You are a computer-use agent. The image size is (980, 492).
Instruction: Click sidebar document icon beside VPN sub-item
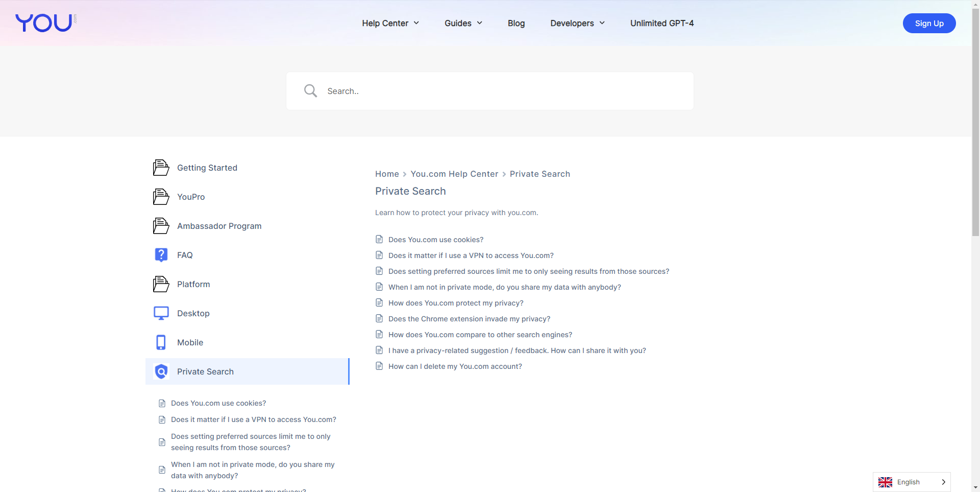pyautogui.click(x=162, y=419)
